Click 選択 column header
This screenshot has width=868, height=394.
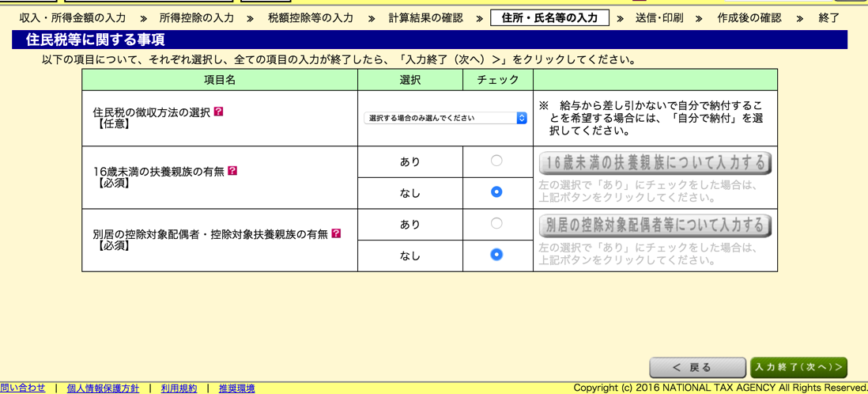[410, 80]
